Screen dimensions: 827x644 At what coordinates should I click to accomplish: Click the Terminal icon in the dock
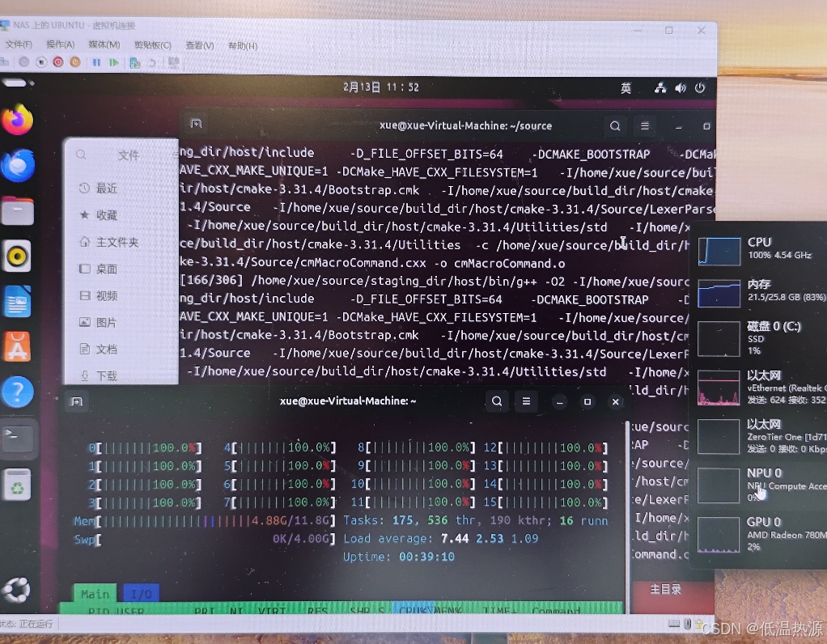(x=17, y=438)
